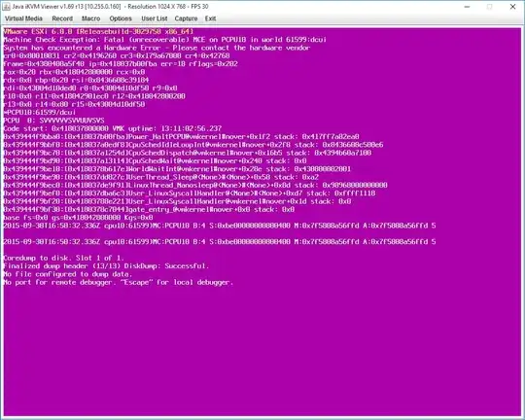Screen dimensions: 525x420
Task: Open the Options menu
Action: pyautogui.click(x=121, y=18)
